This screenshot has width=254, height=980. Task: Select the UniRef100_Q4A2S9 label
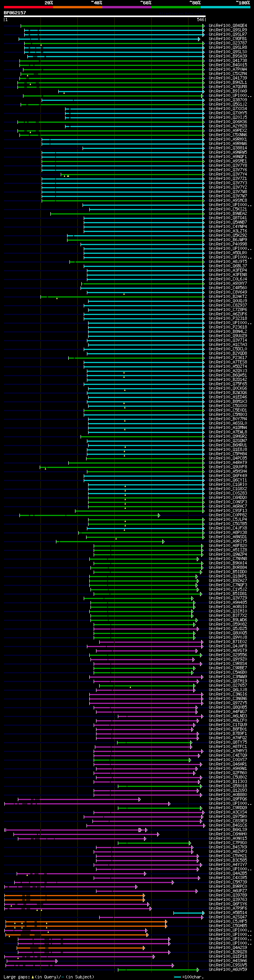click(228, 947)
